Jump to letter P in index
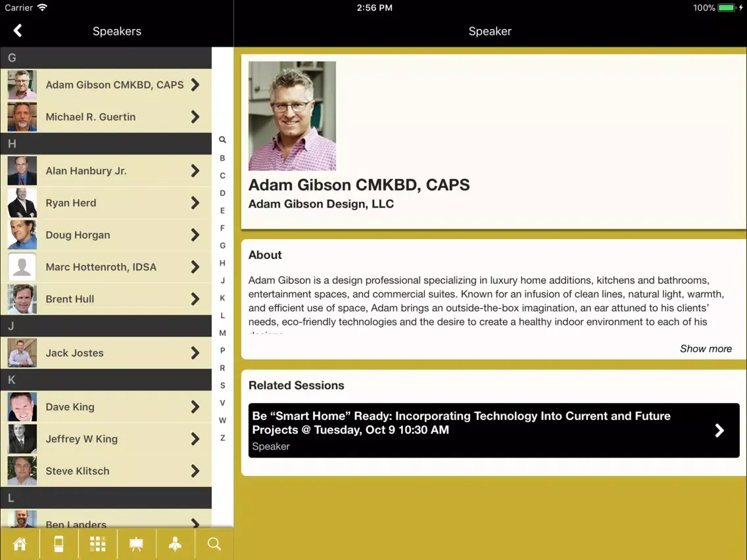The image size is (747, 560). tap(222, 350)
